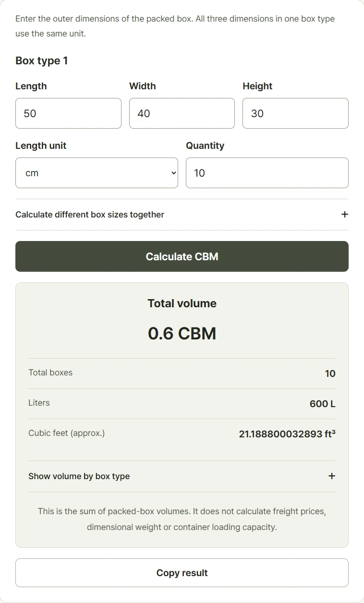Click the Total boxes label
The height and width of the screenshot is (603, 364).
[x=50, y=373]
